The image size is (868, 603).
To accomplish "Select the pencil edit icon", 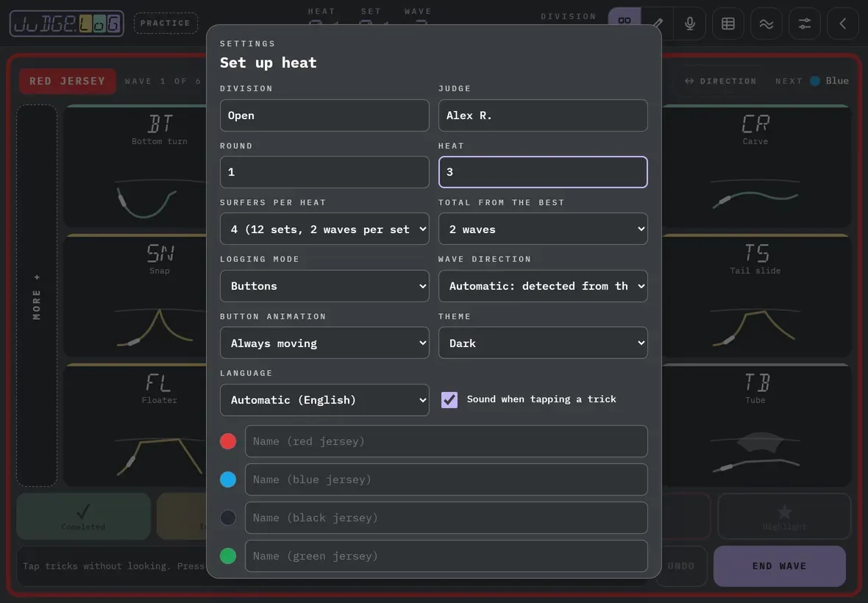I will pos(658,24).
